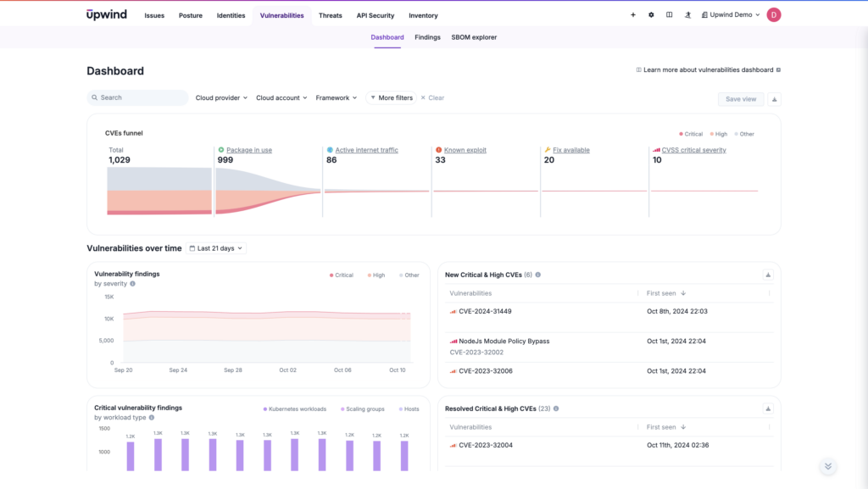868x489 pixels.
Task: Click the search magnifier icon in filter bar
Action: (94, 97)
